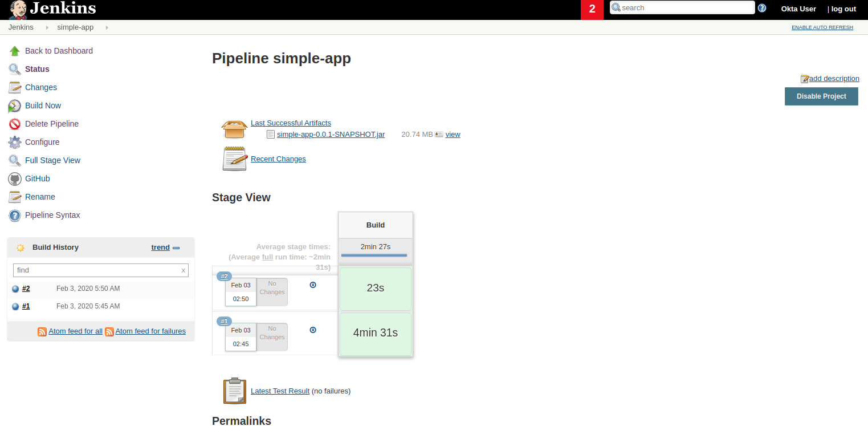This screenshot has width=868, height=426.
Task: Expand the Jenkins breadcrumb dropdown arrow
Action: coord(47,27)
